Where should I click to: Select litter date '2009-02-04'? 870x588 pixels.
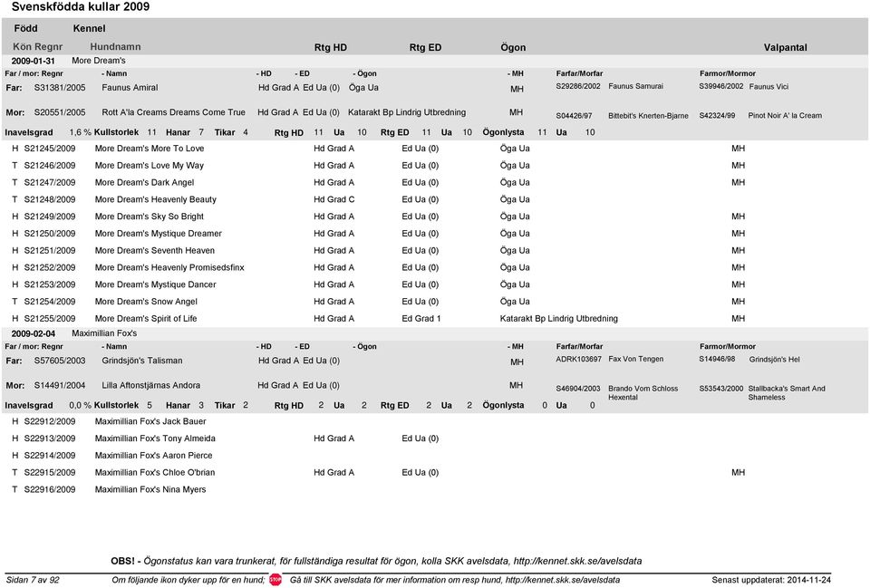point(34,333)
